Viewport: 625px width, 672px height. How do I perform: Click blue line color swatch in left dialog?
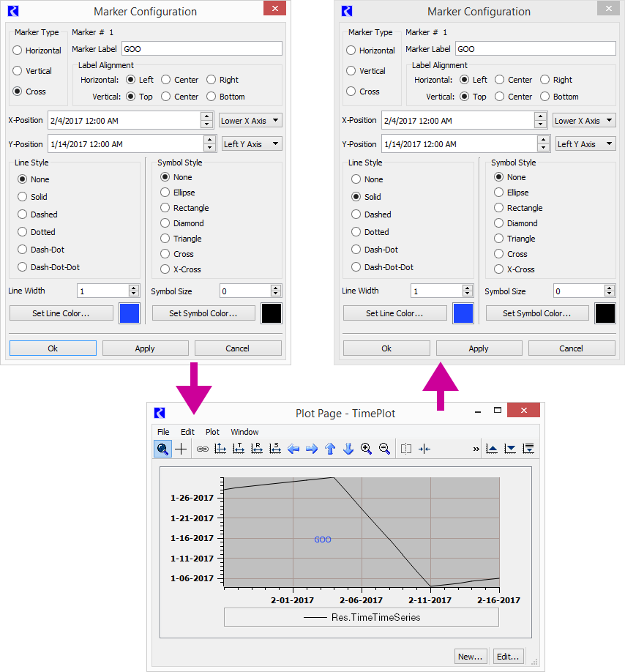pyautogui.click(x=130, y=313)
